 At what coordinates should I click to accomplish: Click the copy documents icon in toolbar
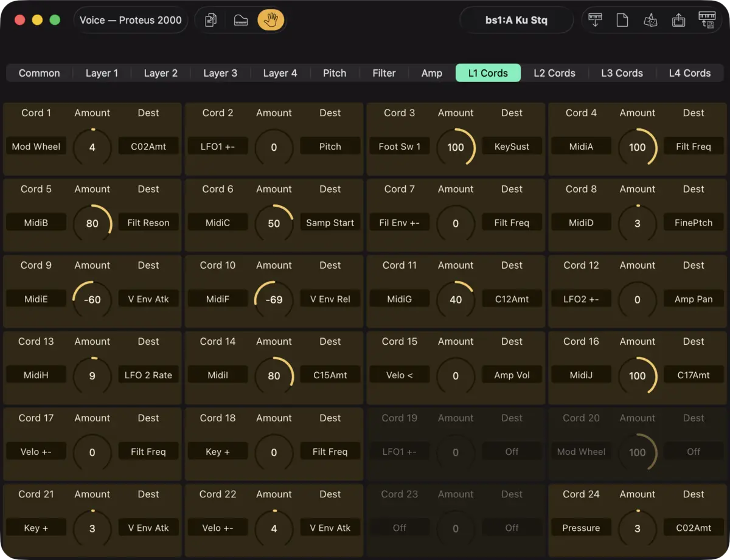coord(211,20)
